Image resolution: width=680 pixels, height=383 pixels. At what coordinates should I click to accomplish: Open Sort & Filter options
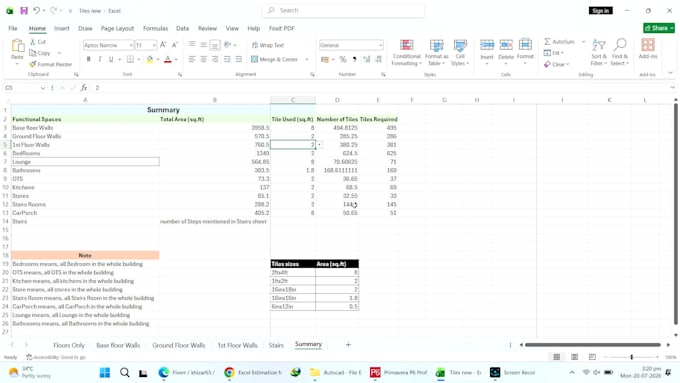click(x=598, y=52)
